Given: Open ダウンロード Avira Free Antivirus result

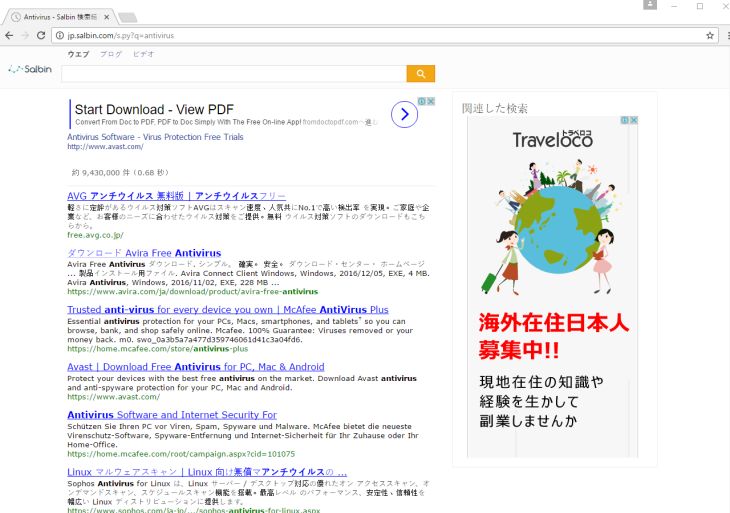Looking at the screenshot, I should coord(144,253).
